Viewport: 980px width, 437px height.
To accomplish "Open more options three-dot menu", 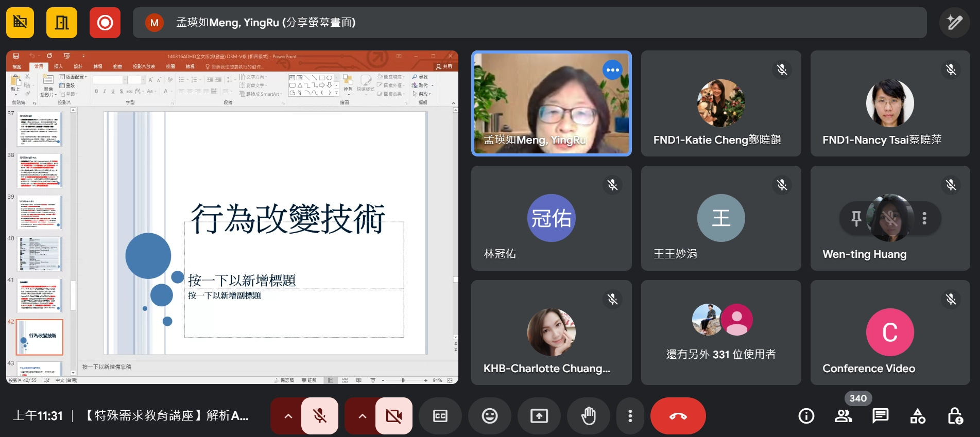I will point(630,416).
